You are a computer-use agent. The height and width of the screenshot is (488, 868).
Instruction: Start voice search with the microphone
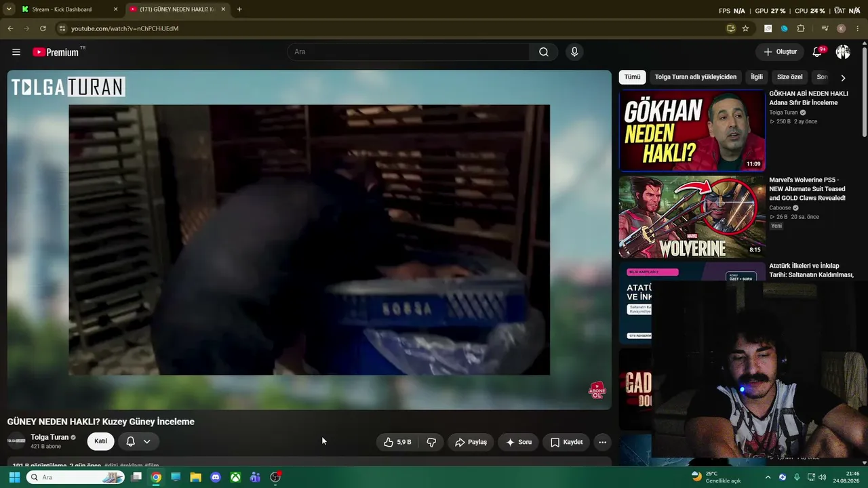tap(574, 52)
